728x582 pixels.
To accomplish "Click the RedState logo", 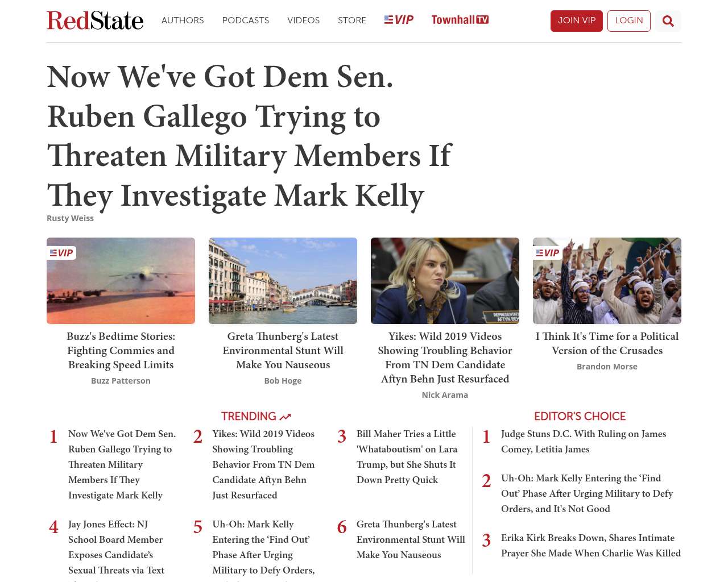I will tap(95, 20).
